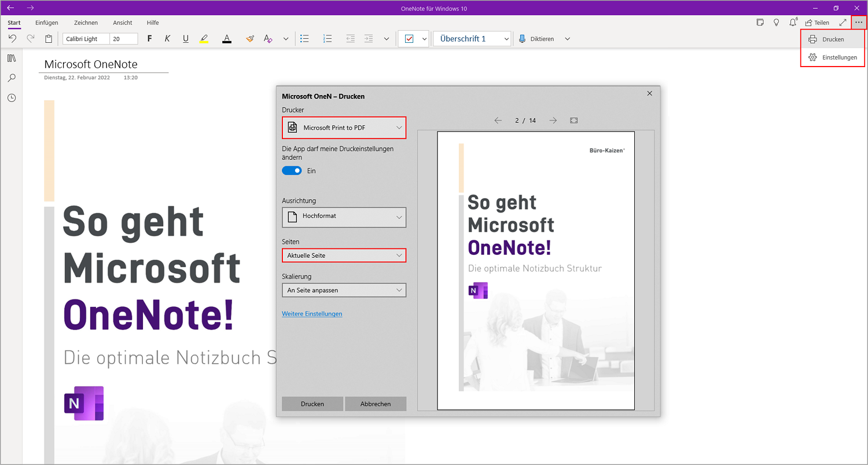Insert a bulleted list
Image resolution: width=868 pixels, height=465 pixels.
tap(304, 39)
